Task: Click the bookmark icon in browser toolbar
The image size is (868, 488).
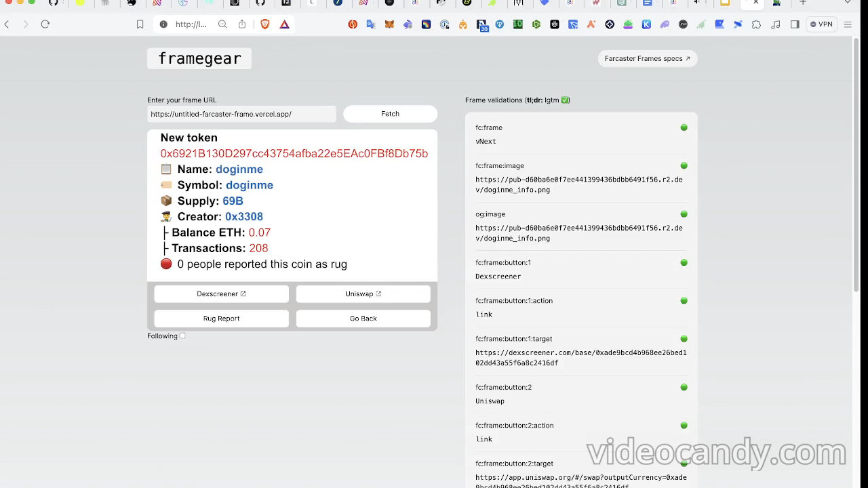Action: 140,24
